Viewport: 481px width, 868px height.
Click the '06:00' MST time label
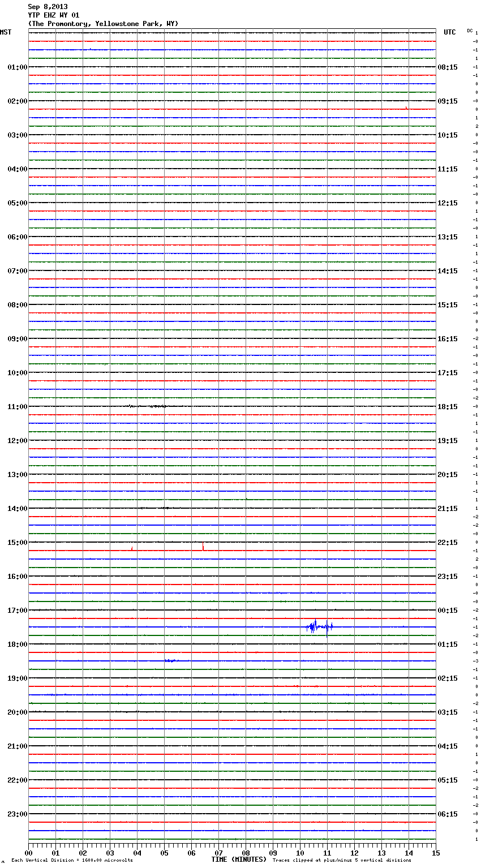18,237
